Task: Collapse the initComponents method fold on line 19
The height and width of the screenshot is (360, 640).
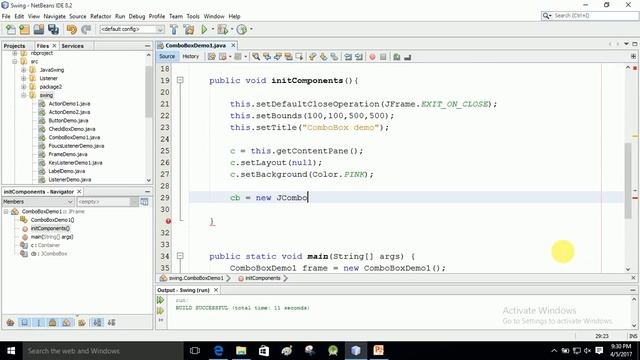Action: (180, 80)
